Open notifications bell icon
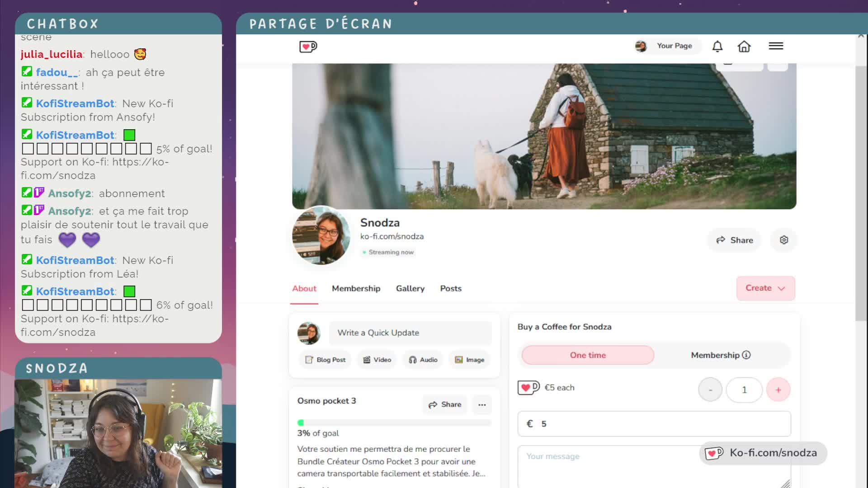868x488 pixels. (x=717, y=46)
